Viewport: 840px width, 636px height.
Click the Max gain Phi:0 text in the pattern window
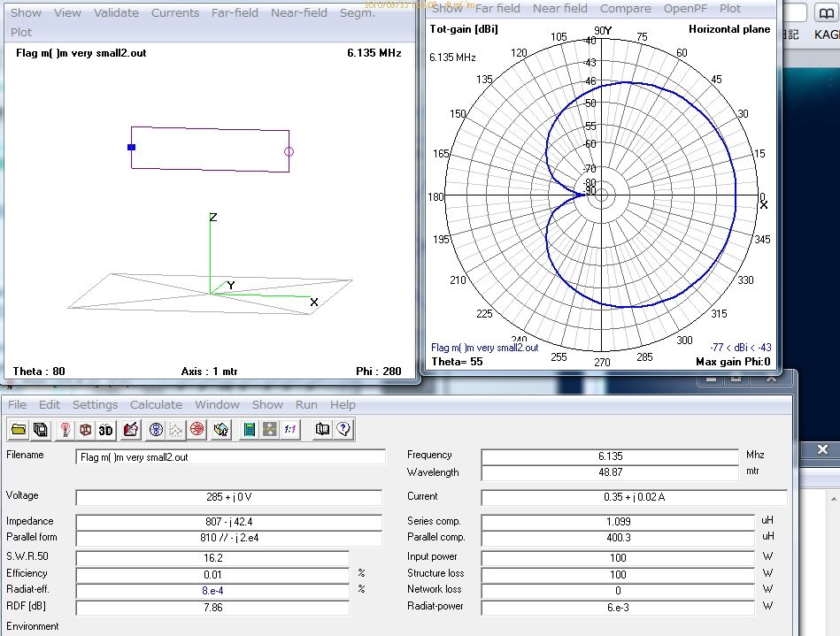click(733, 362)
